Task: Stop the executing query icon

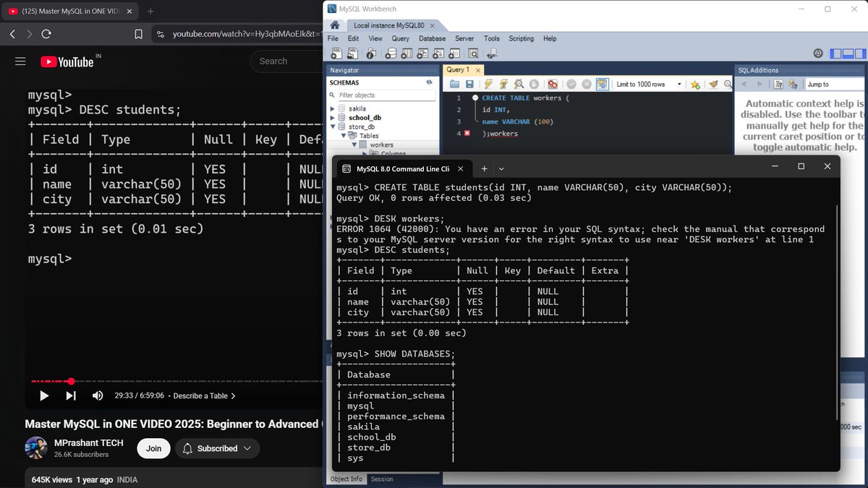Action: coord(534,85)
